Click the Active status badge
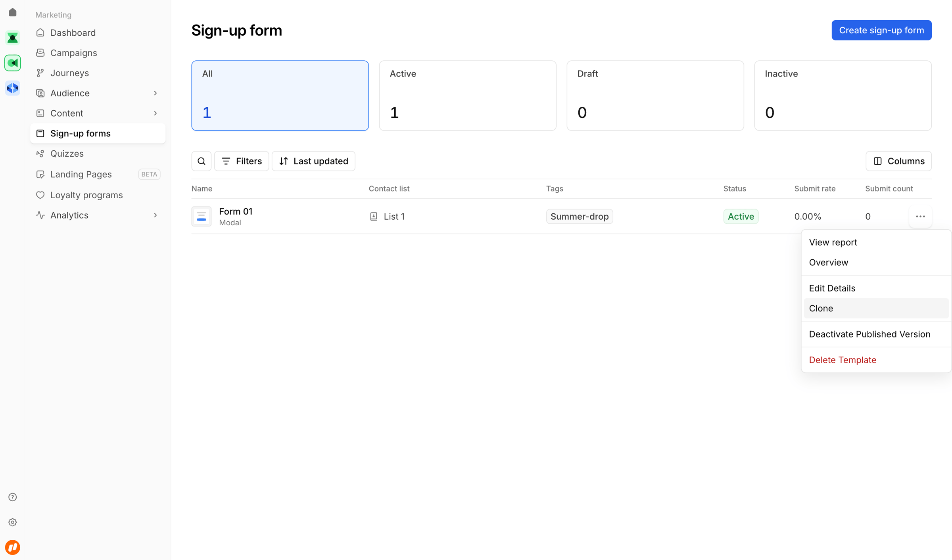This screenshot has height=560, width=952. 741,217
